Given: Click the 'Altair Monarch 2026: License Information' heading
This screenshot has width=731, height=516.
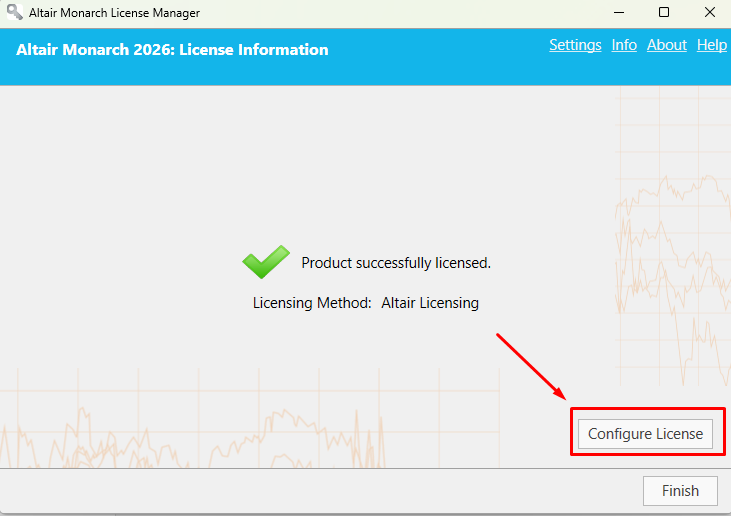Looking at the screenshot, I should 172,49.
